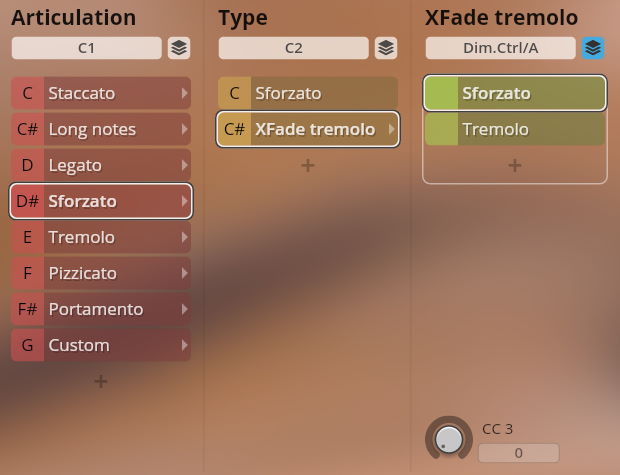Click the D# key label of Sforzato
The width and height of the screenshot is (620, 475).
click(x=27, y=201)
